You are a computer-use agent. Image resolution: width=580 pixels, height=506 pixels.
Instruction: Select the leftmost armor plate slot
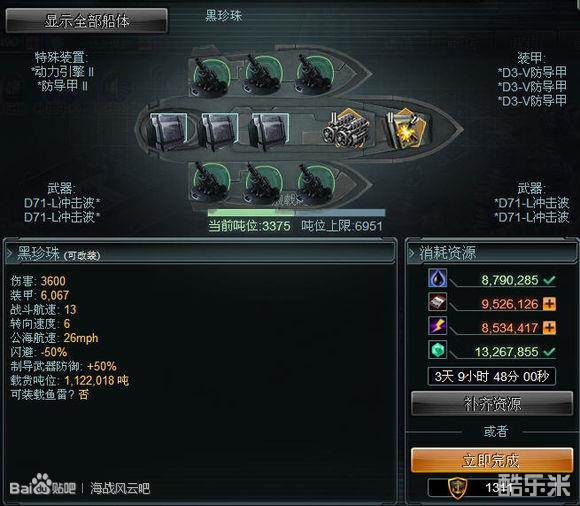pos(167,131)
